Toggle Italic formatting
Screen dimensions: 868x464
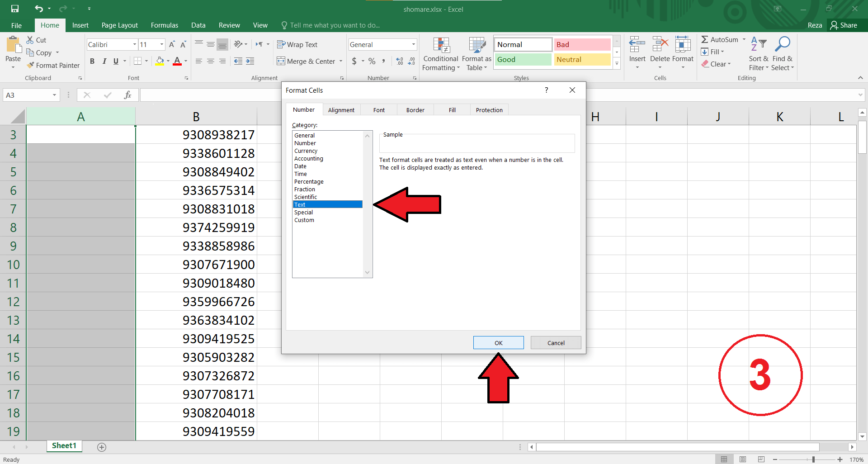tap(104, 61)
